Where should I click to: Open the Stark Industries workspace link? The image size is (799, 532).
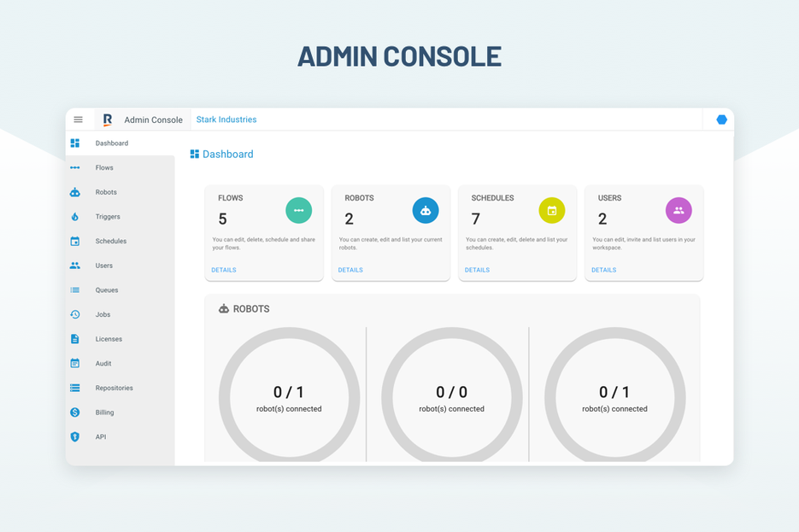(226, 120)
